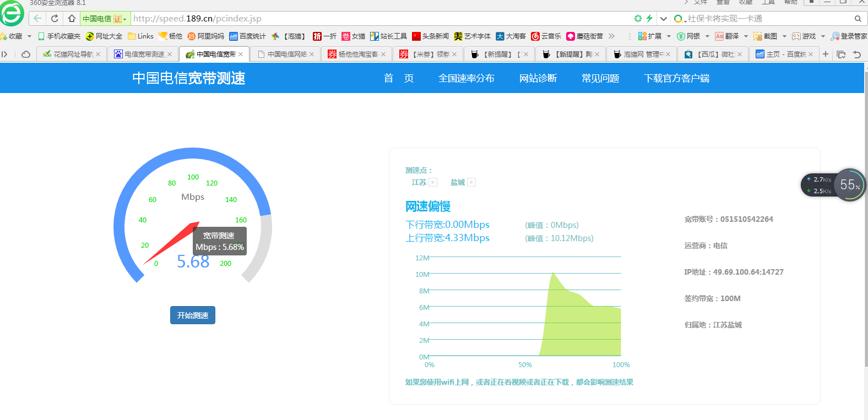
Task: Toggle the sidebar with the panel arrow icon
Action: click(5, 54)
